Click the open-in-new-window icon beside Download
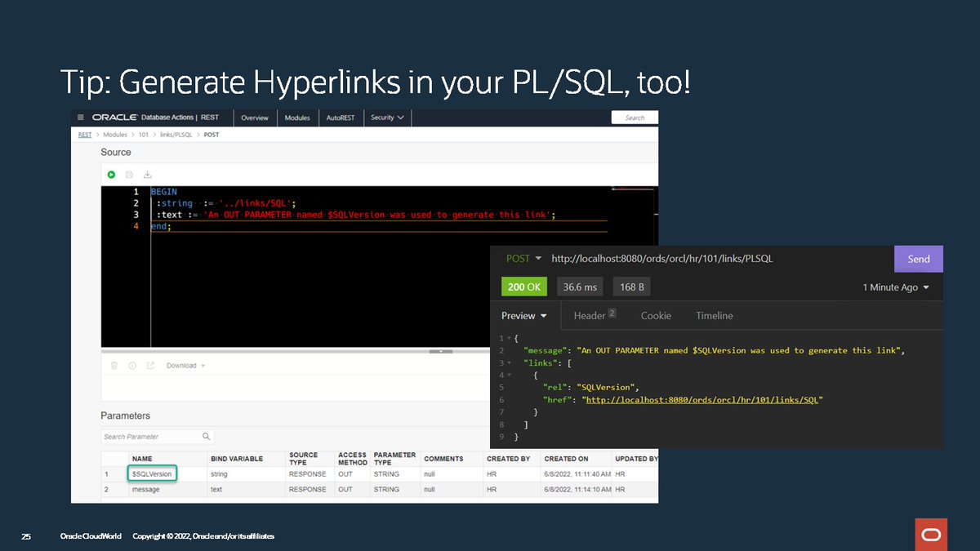The height and width of the screenshot is (551, 980). point(150,366)
